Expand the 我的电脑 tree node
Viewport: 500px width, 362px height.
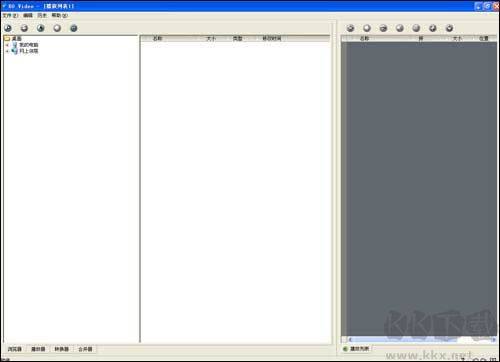(7, 45)
